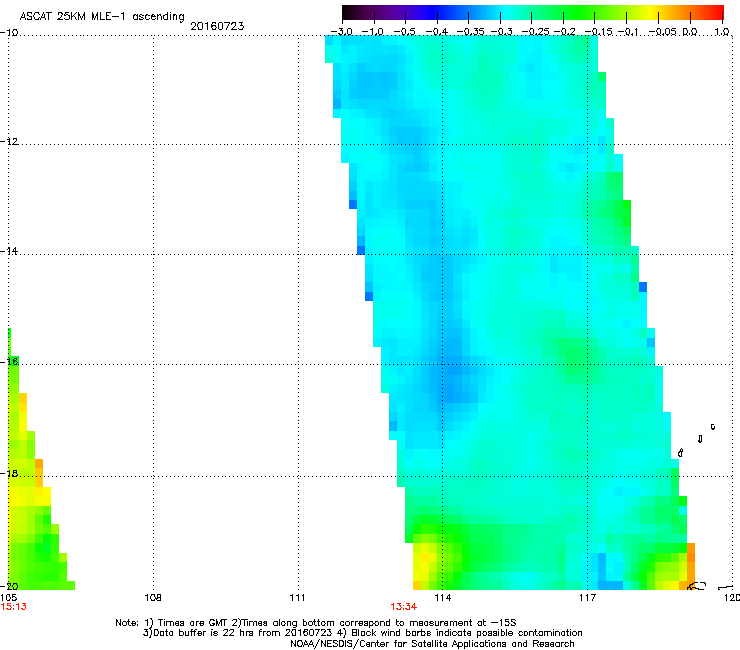Viewport: 740px width, 650px height.
Task: Click the 117 longitude axis label
Action: click(588, 598)
